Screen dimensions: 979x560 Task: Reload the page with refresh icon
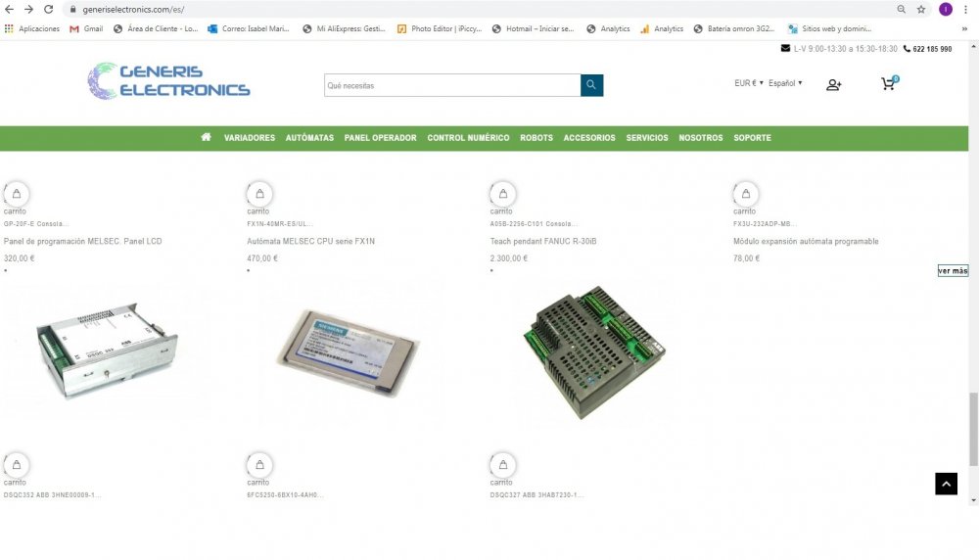(x=48, y=10)
